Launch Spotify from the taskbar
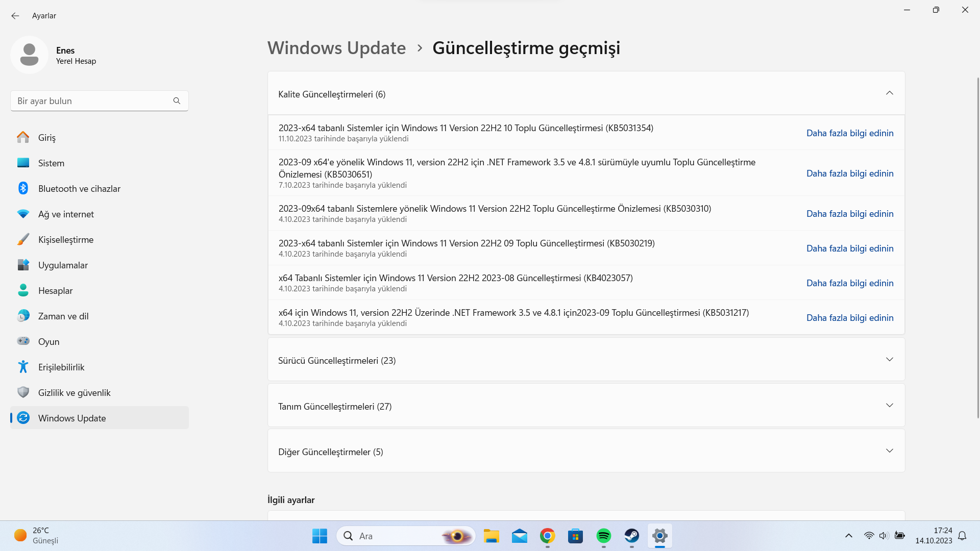 (603, 536)
